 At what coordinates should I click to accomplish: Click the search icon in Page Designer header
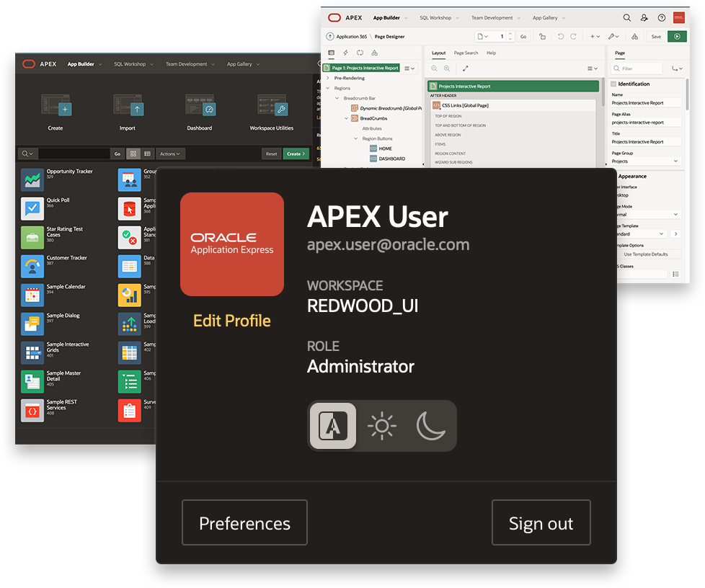click(626, 18)
